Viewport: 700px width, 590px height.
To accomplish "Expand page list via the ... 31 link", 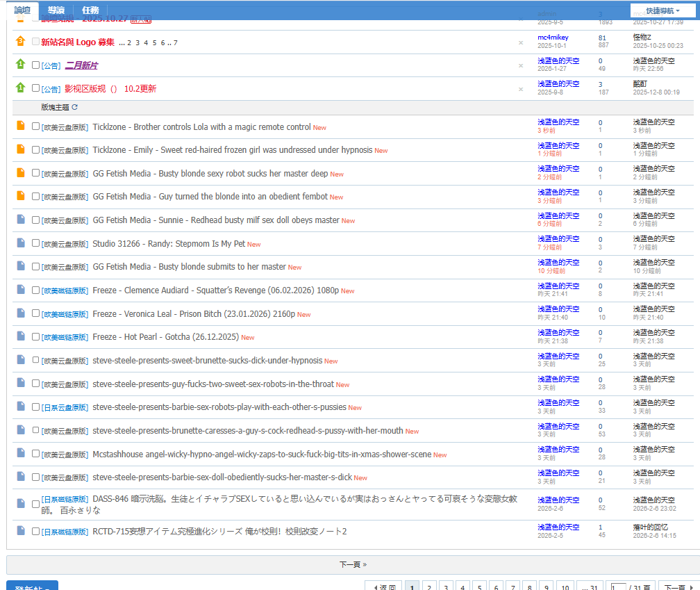I will [x=590, y=587].
